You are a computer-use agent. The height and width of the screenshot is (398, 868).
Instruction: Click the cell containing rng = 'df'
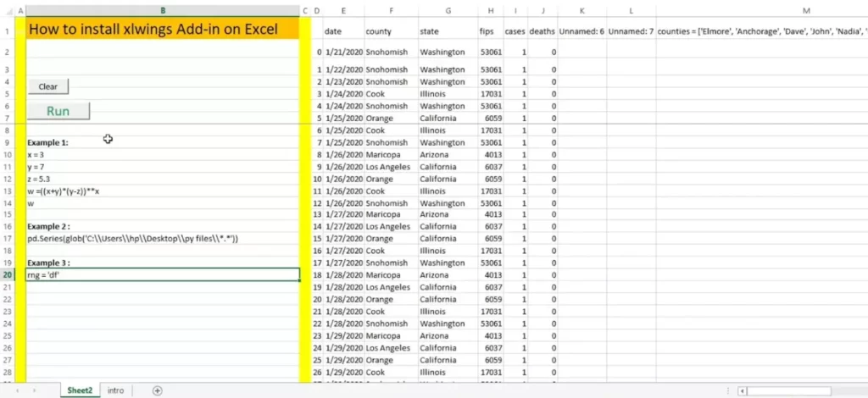pyautogui.click(x=163, y=274)
